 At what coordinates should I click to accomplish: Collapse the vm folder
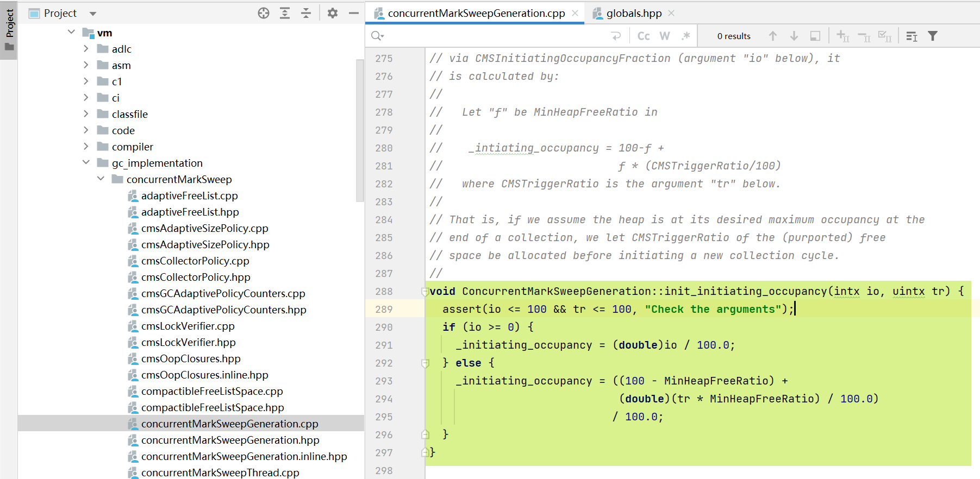pyautogui.click(x=71, y=32)
